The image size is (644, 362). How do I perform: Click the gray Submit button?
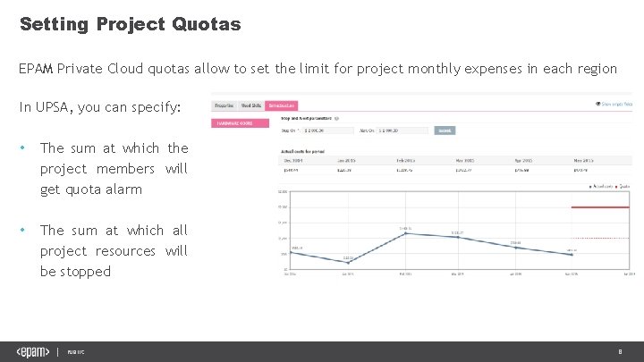pyautogui.click(x=445, y=130)
